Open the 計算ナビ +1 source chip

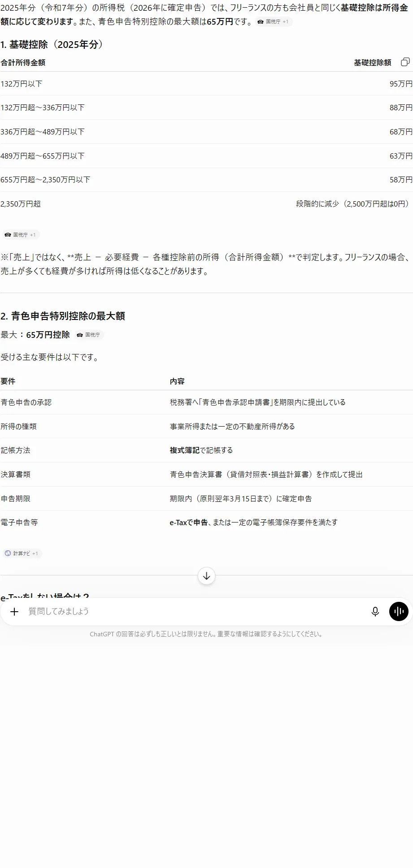click(22, 553)
